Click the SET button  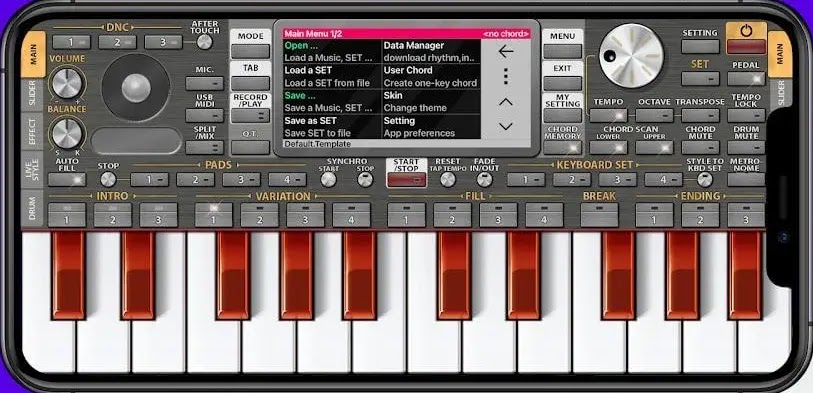(x=700, y=79)
